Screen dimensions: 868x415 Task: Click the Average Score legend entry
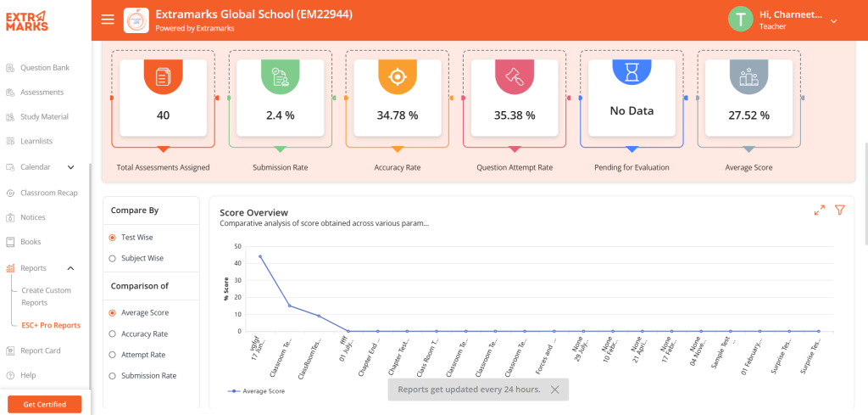(x=256, y=391)
